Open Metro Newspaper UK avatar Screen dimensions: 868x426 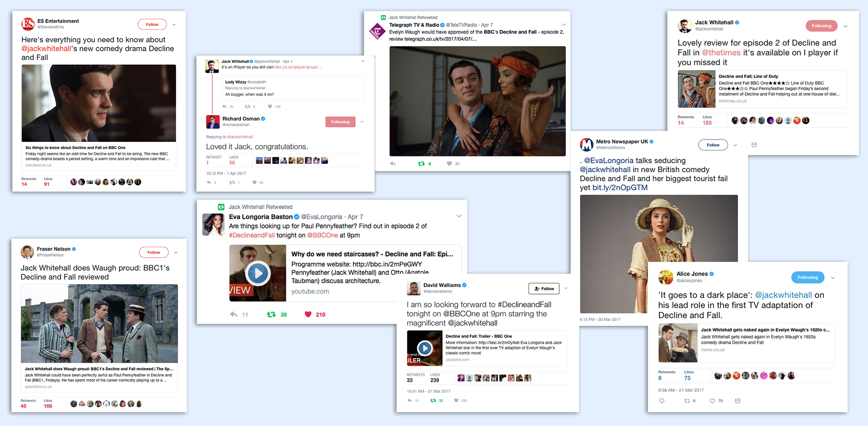coord(587,144)
